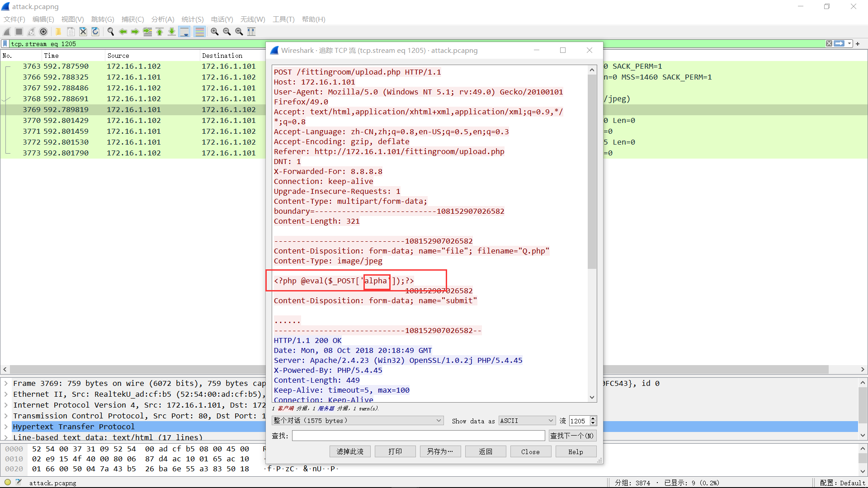Restart current capture icon

click(x=31, y=32)
